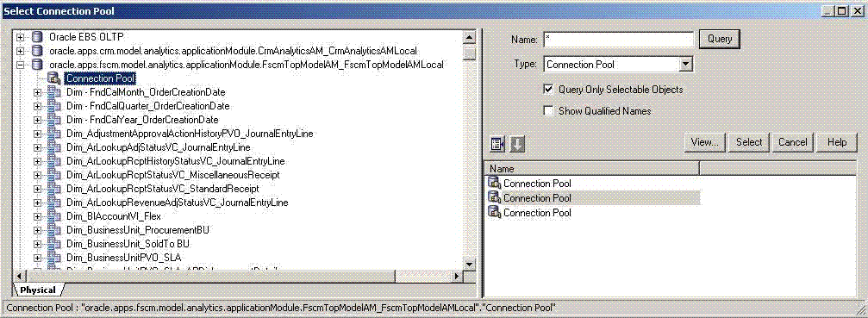Open the Type dropdown arrow
This screenshot has height=318, width=868.
685,65
